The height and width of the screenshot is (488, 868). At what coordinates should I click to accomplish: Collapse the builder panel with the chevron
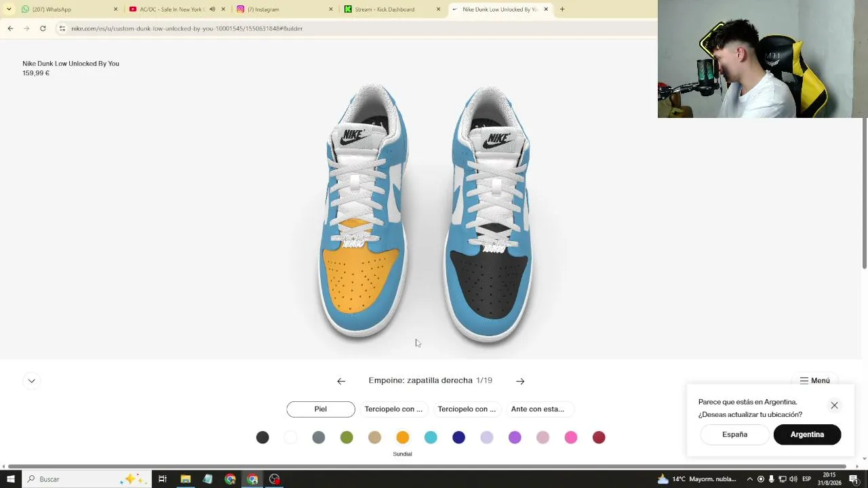(31, 381)
